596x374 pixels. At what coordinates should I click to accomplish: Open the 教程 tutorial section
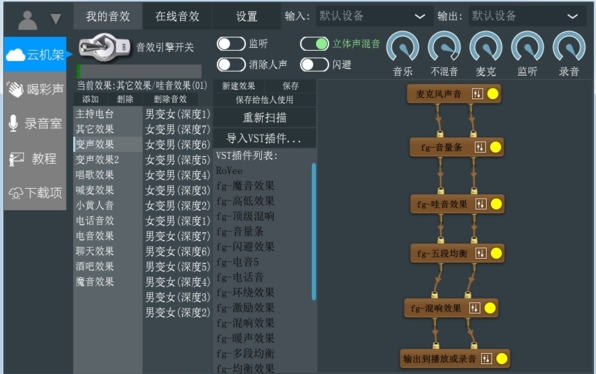[35, 158]
